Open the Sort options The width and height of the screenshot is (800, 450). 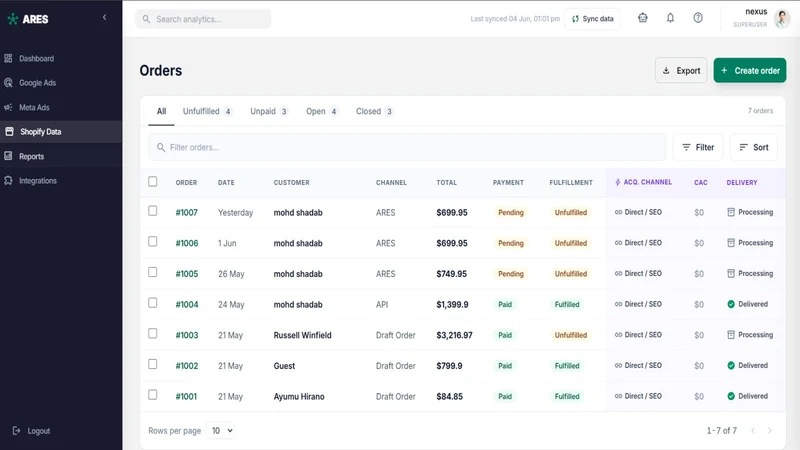pyautogui.click(x=754, y=147)
